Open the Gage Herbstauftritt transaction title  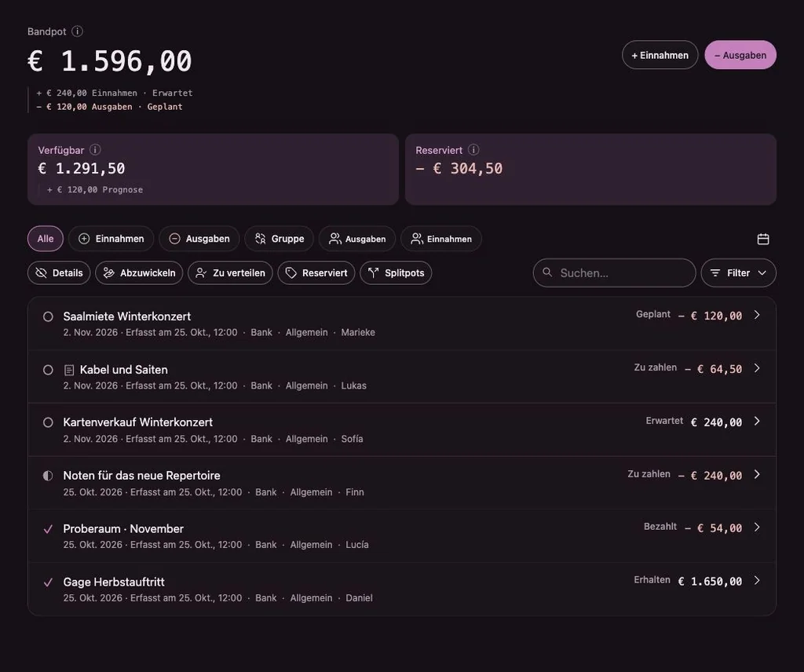(114, 582)
